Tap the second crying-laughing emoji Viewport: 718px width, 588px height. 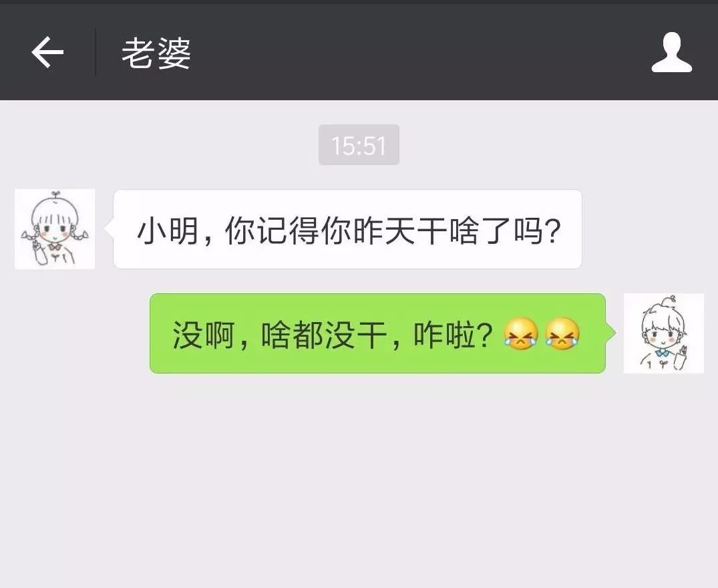tap(562, 334)
